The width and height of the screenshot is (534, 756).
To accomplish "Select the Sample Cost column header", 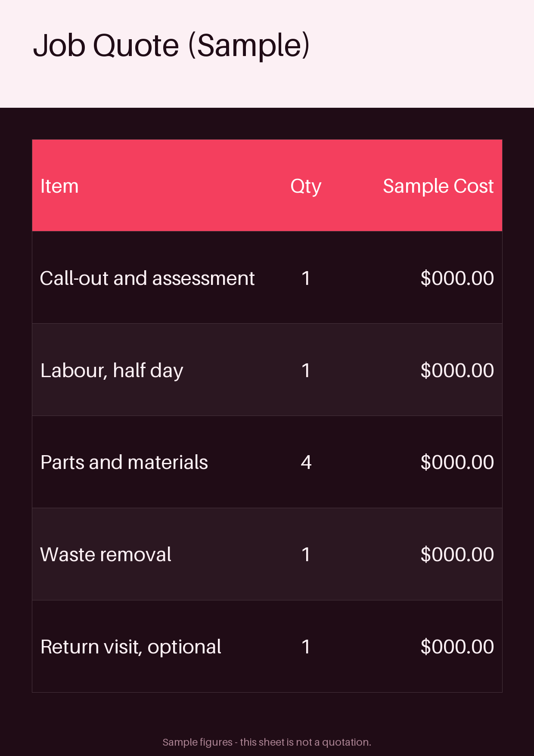I will [x=438, y=186].
